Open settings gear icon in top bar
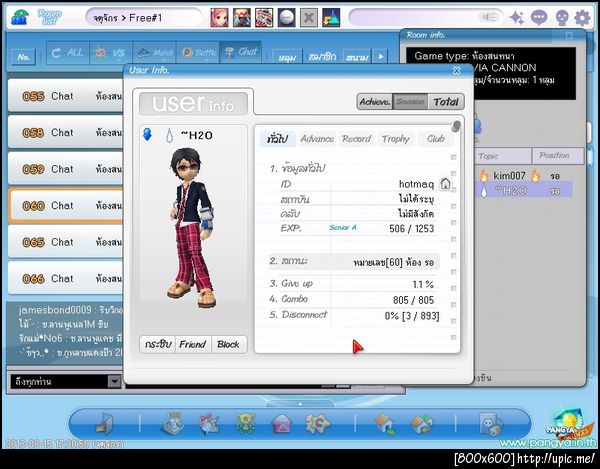 click(582, 18)
